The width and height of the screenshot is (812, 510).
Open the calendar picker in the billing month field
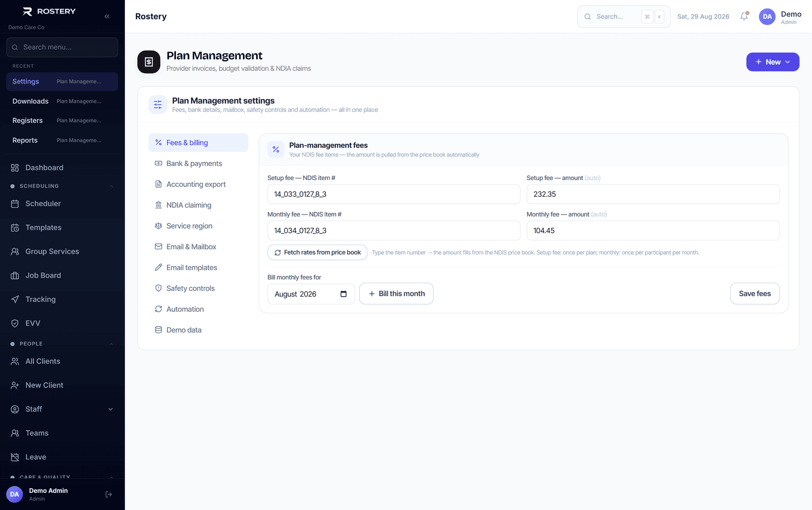tap(344, 294)
